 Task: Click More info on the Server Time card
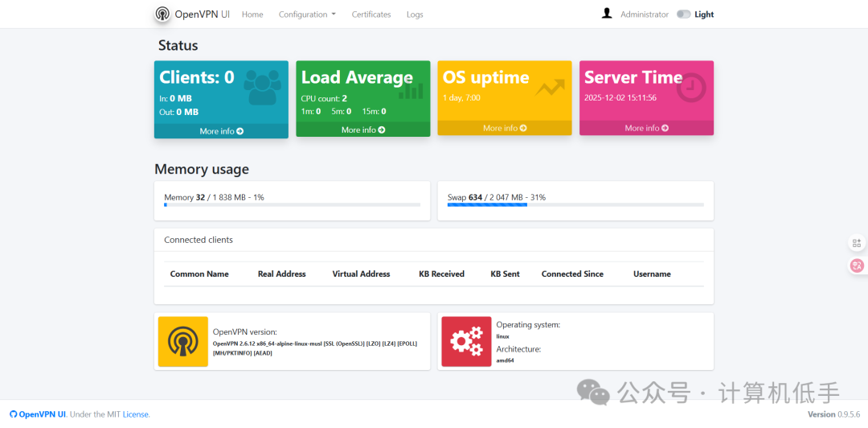click(x=646, y=128)
